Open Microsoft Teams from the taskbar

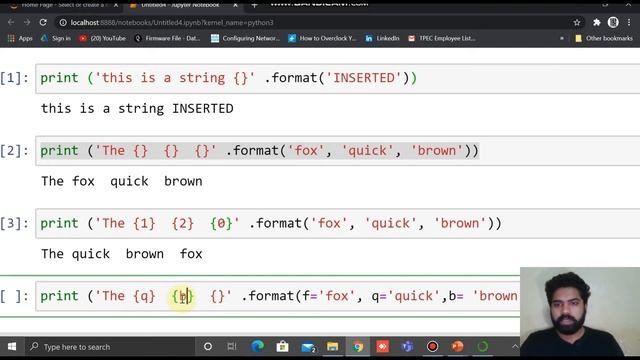coord(407,347)
